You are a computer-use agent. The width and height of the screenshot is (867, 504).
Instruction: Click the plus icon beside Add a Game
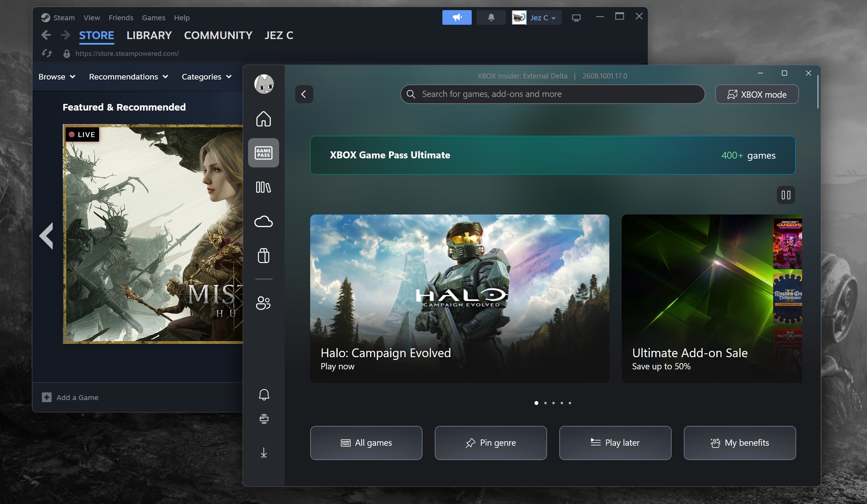47,397
